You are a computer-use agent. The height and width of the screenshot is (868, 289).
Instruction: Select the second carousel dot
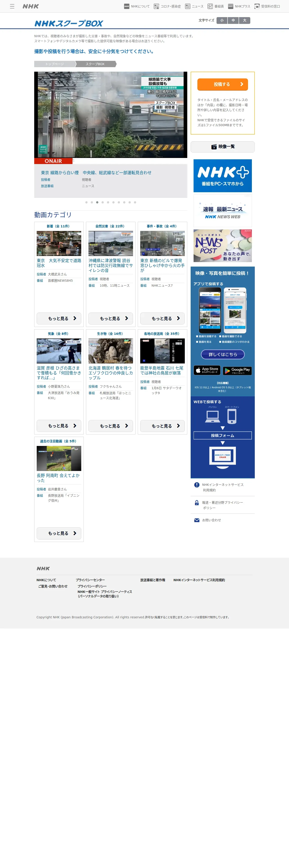(x=92, y=202)
